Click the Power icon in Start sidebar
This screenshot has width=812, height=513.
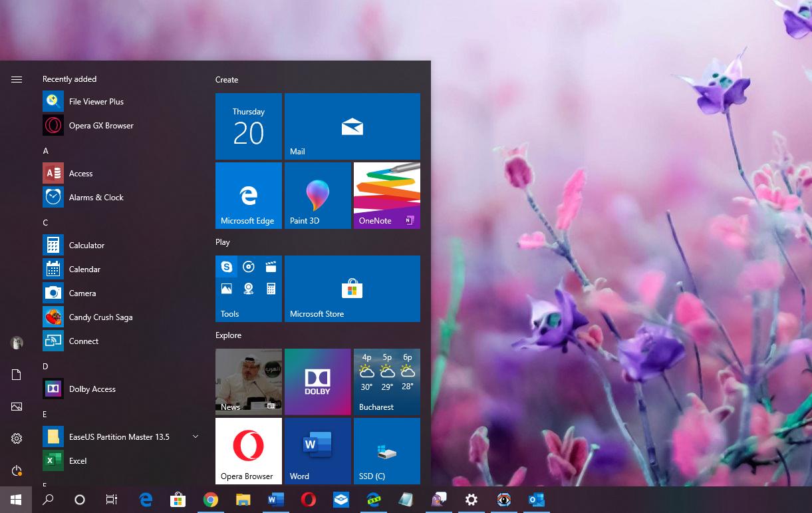pos(17,470)
